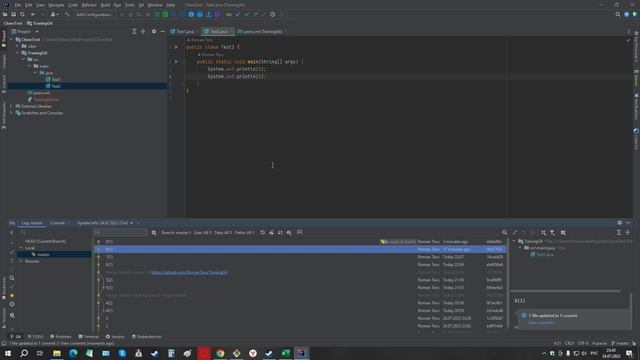Viewport: 640px width, 360px height.
Task: Switch to the Log: master tab
Action: coord(32,223)
